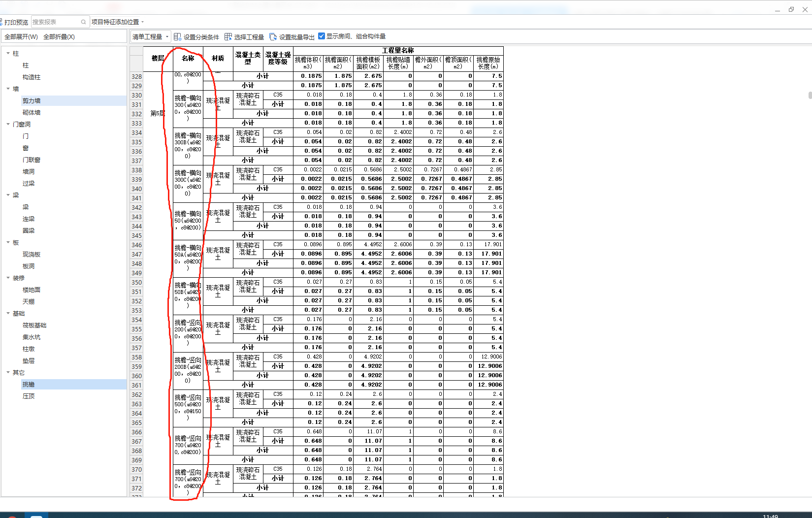Click the 11.07 cell in row 366
Screen dimensions: 812x518
[x=368, y=432]
